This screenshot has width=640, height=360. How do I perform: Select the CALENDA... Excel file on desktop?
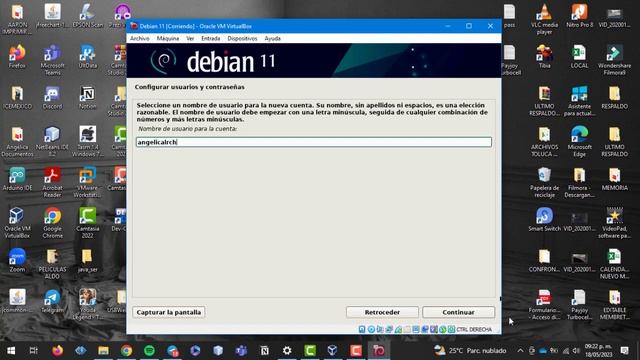coord(615,264)
